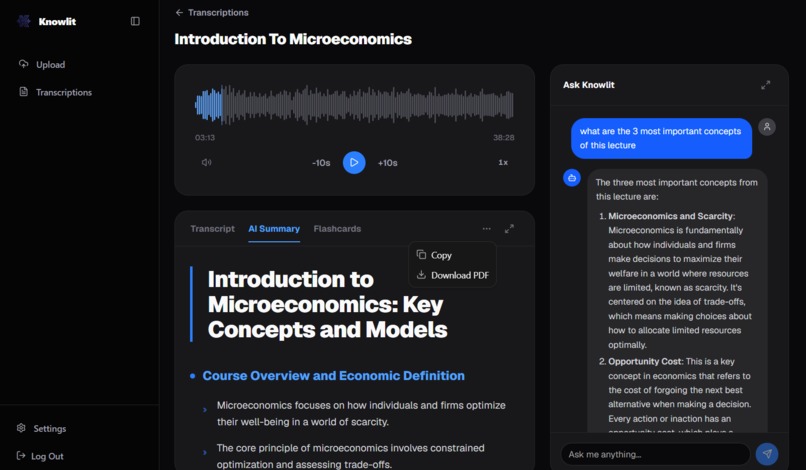Focus the Ask me anything input
This screenshot has width=806, height=470.
click(655, 455)
